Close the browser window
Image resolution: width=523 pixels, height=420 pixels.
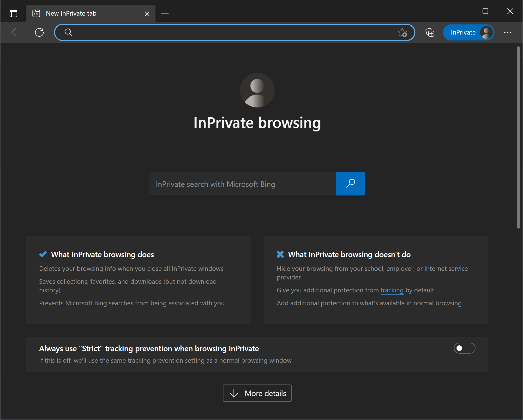point(510,11)
